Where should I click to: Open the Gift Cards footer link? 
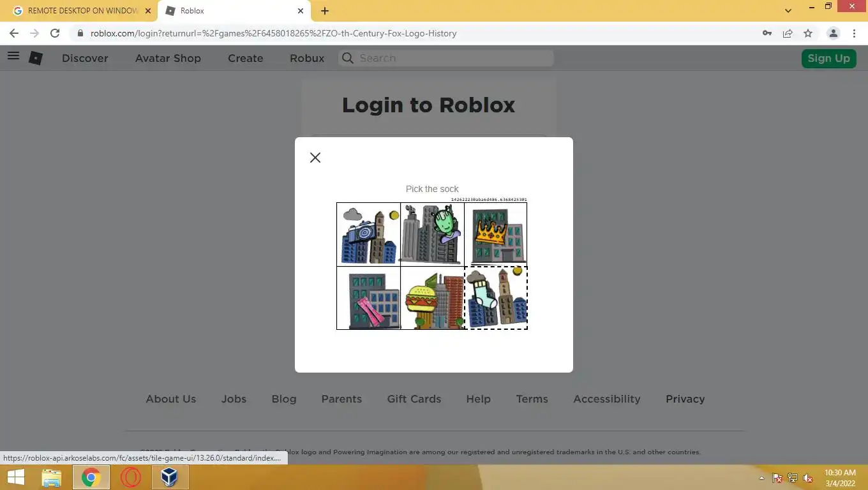pyautogui.click(x=414, y=399)
